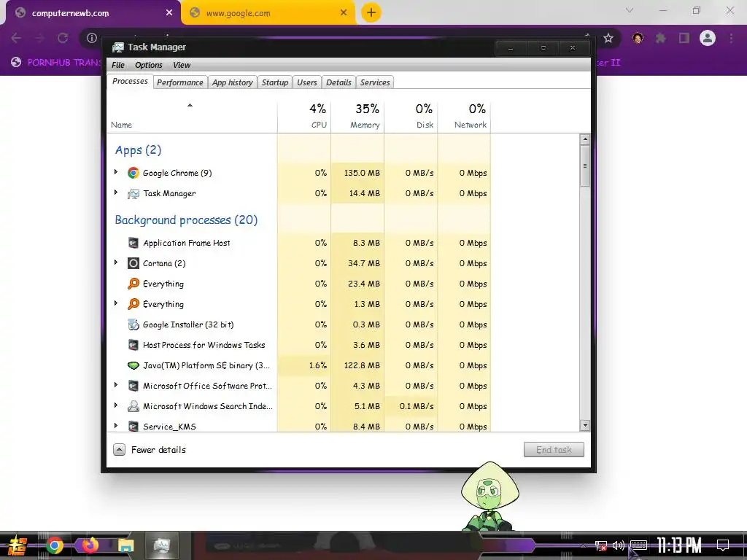This screenshot has height=560, width=747.
Task: Sort processes by Disk column
Action: click(x=411, y=116)
